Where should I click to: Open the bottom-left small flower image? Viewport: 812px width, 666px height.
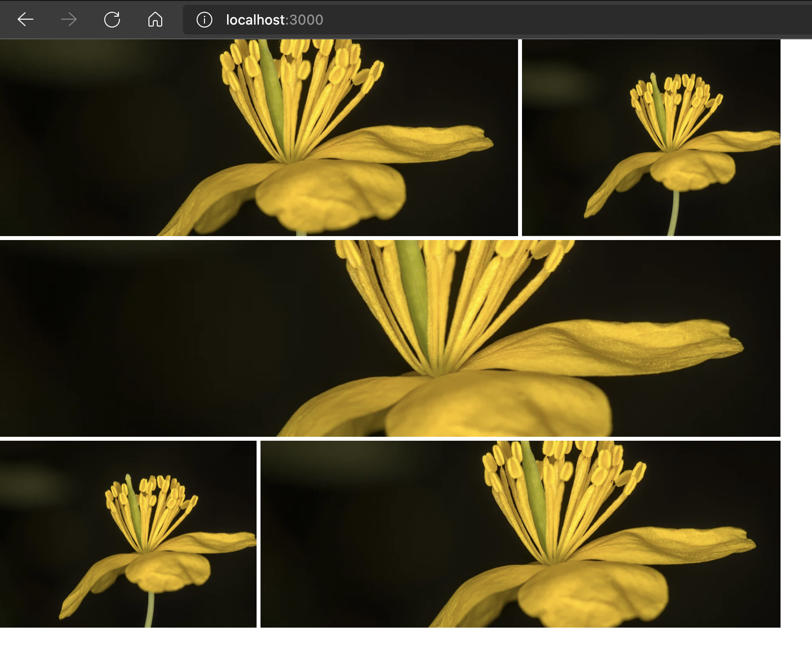point(128,534)
